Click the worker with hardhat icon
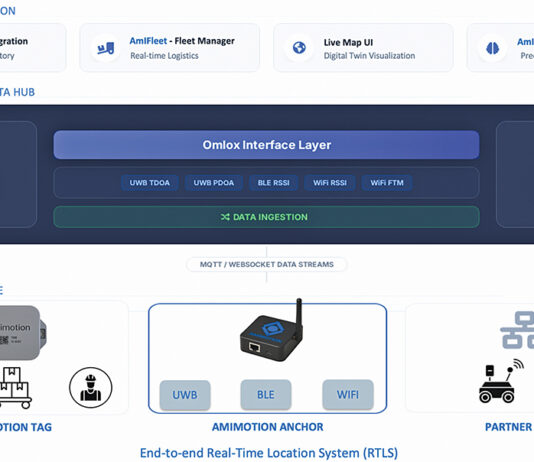Viewport: 534px width, 462px height. pos(91,387)
